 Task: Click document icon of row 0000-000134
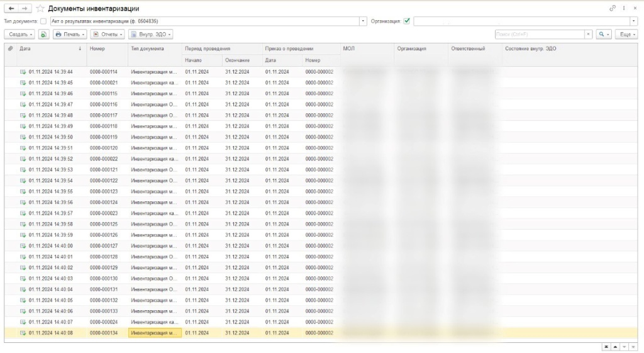click(x=23, y=333)
